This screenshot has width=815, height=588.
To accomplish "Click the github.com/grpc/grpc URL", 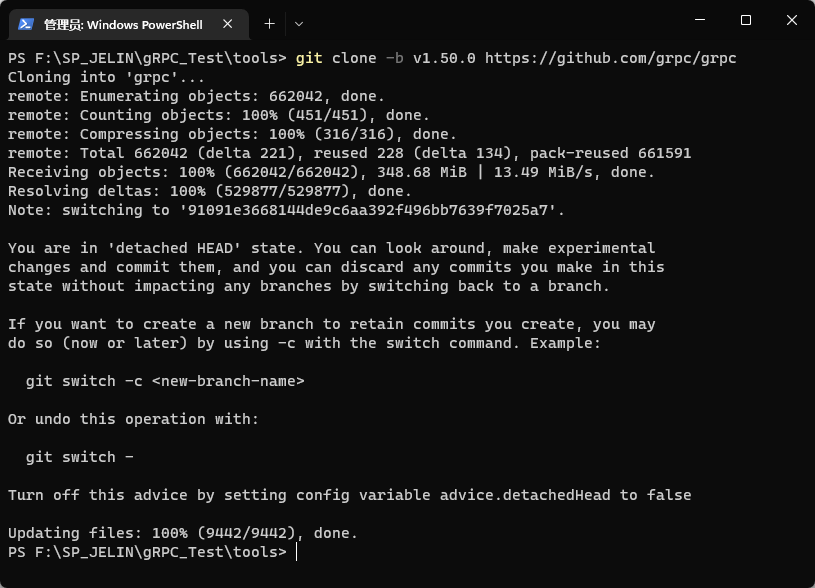I will 610,58.
